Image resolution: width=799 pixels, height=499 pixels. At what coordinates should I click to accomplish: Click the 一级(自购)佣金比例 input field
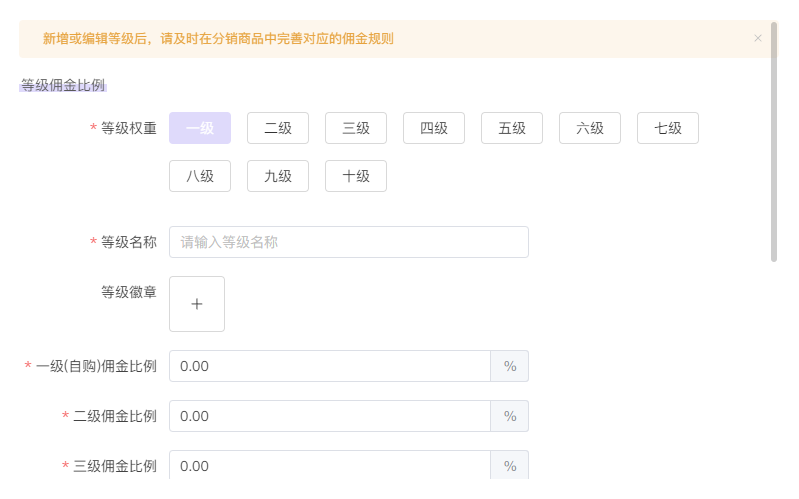coord(329,366)
